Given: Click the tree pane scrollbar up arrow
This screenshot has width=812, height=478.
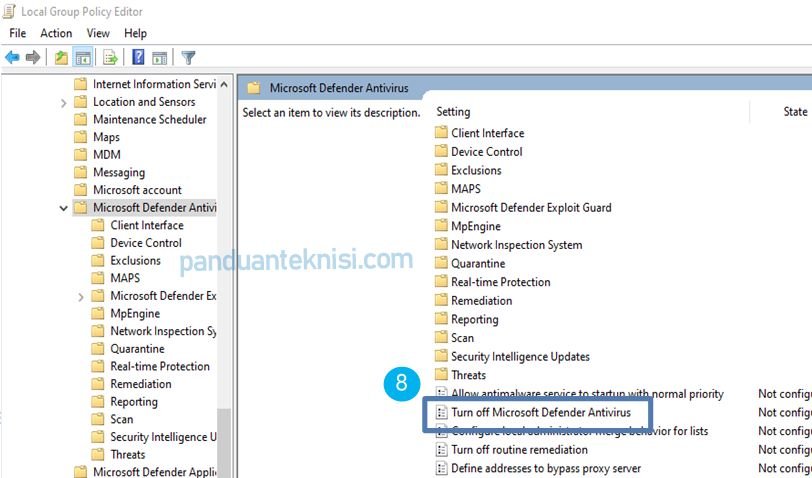Looking at the screenshot, I should click(224, 84).
